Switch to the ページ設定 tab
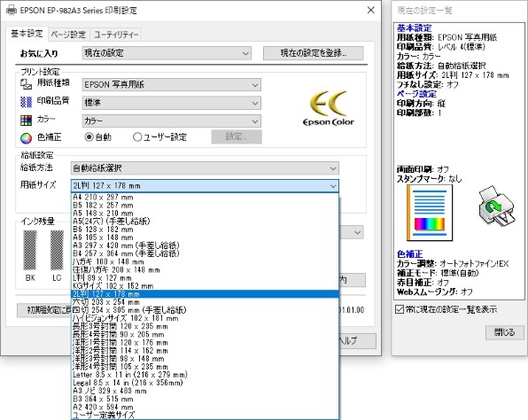 tap(69, 35)
